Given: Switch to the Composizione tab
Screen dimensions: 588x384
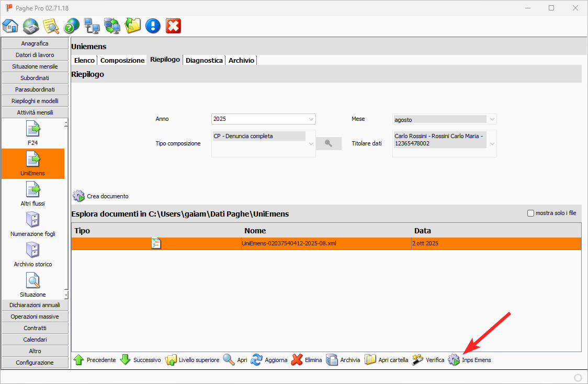Looking at the screenshot, I should click(122, 60).
